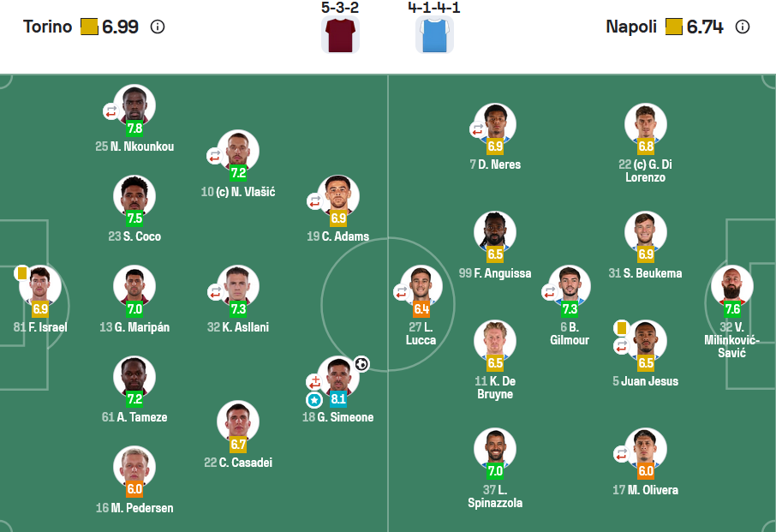This screenshot has width=776, height=532.
Task: Click the goal icon on G. Simeone
Action: pyautogui.click(x=361, y=364)
